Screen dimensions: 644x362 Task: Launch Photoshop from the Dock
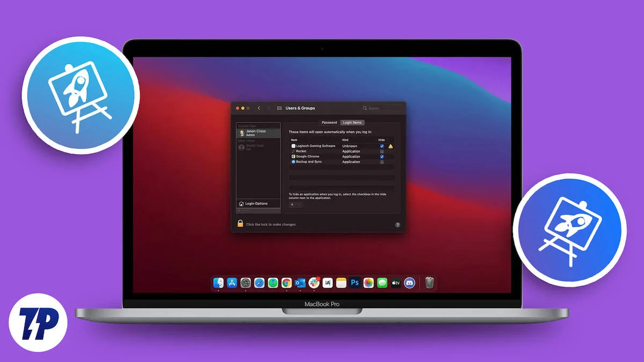355,283
